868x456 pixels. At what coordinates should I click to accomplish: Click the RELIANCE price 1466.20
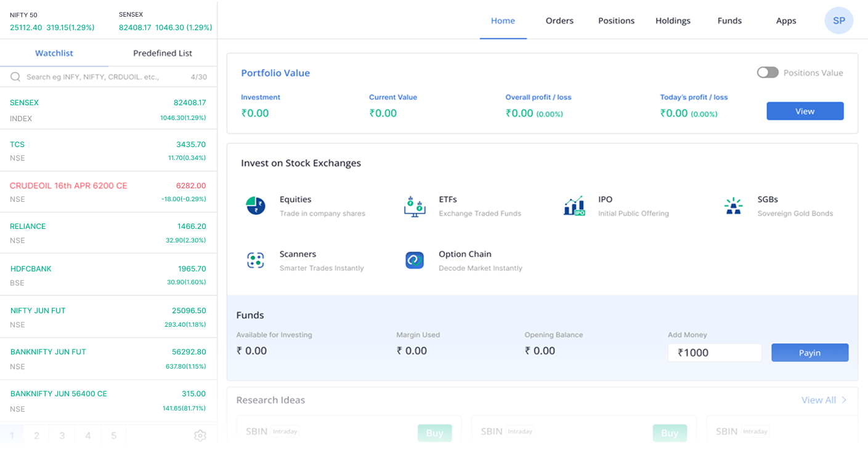point(192,226)
